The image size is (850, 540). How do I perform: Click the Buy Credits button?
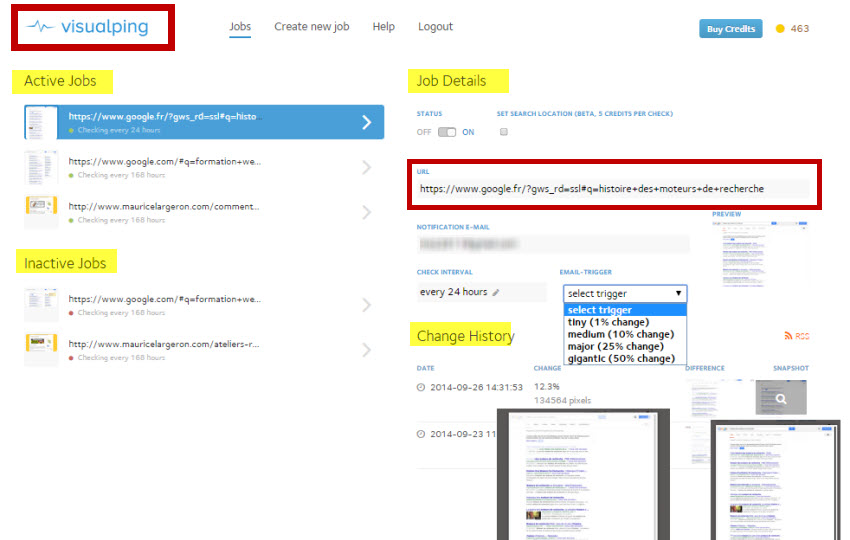coord(731,29)
